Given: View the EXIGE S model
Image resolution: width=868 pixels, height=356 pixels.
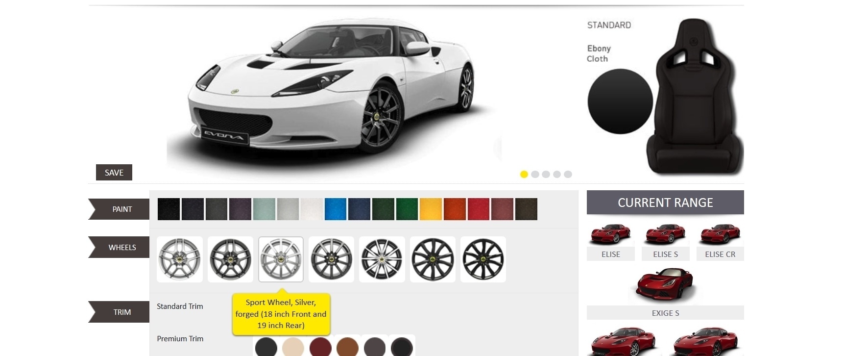Looking at the screenshot, I should [665, 313].
